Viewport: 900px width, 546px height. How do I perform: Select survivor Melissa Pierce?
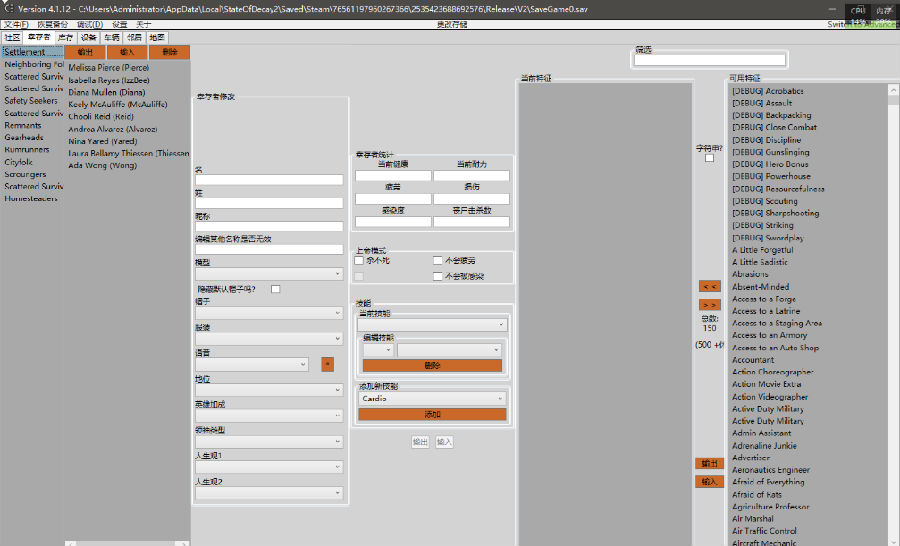108,67
